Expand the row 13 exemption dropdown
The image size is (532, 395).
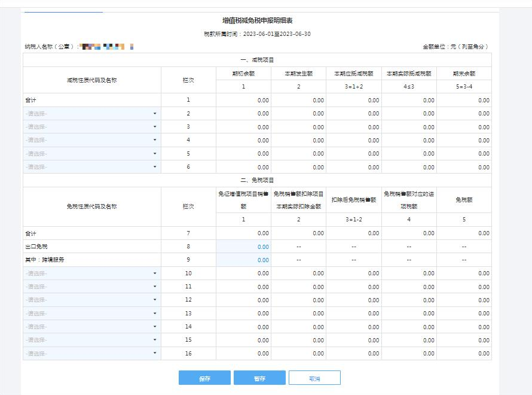coord(92,313)
